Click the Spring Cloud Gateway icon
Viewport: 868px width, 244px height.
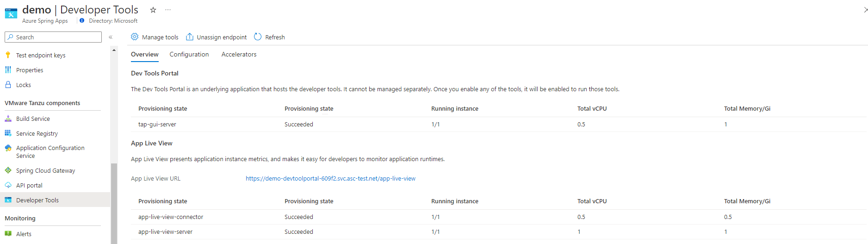8,170
